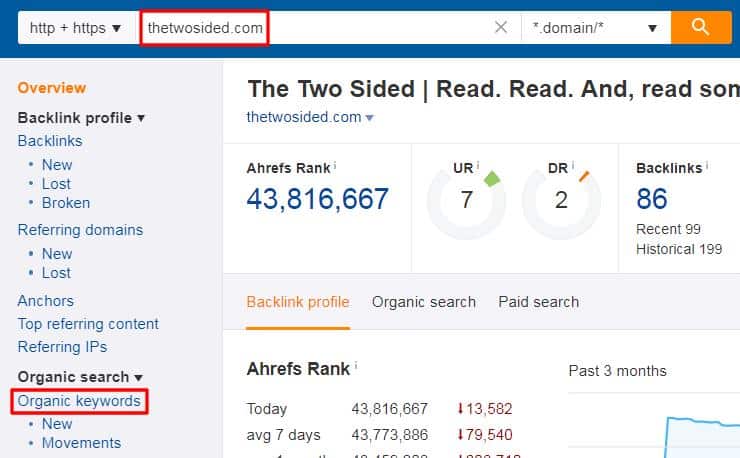Collapse the Backlink profile sidebar section
Viewport: 740px width, 458px height.
[x=81, y=118]
